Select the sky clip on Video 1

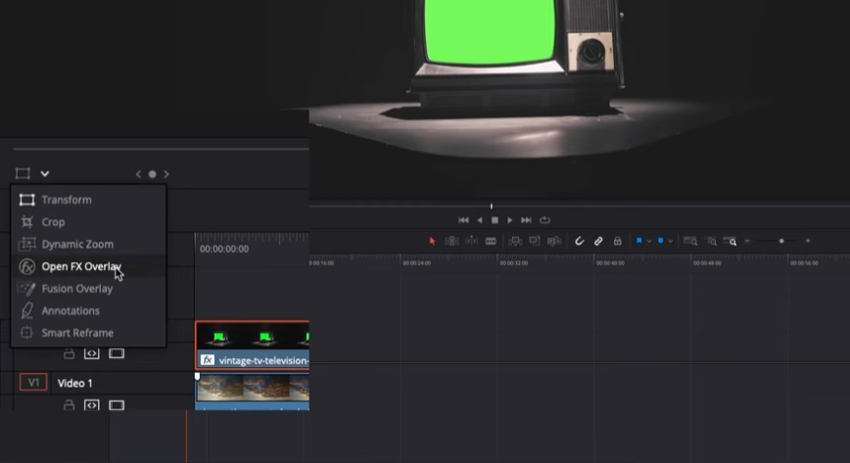click(x=253, y=391)
